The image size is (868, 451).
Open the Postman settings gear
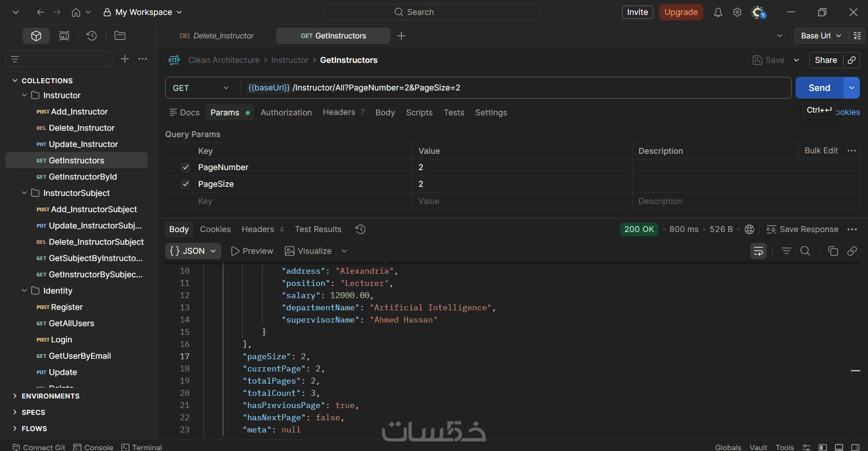tap(737, 12)
